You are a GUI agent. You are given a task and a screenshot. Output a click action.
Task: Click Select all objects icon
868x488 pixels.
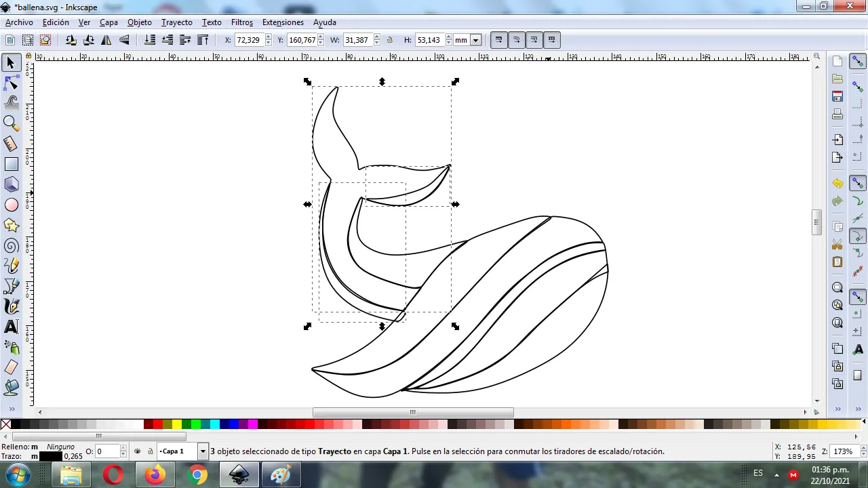(10, 40)
